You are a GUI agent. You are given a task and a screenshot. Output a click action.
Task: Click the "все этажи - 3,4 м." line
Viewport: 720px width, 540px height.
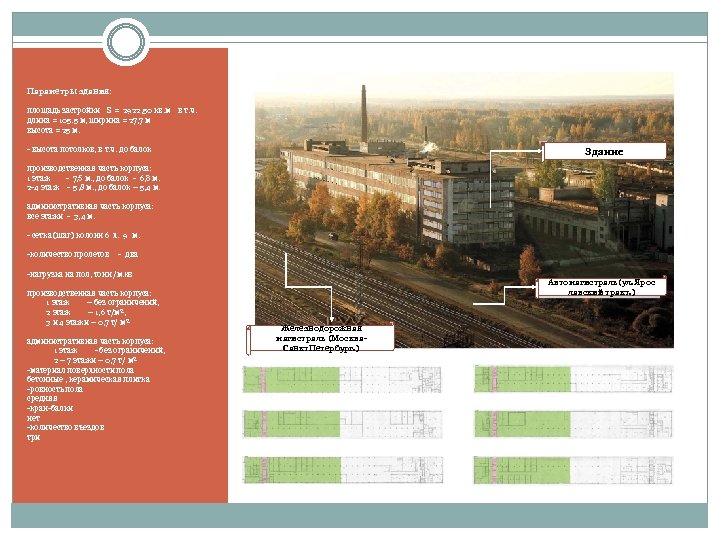(61, 216)
